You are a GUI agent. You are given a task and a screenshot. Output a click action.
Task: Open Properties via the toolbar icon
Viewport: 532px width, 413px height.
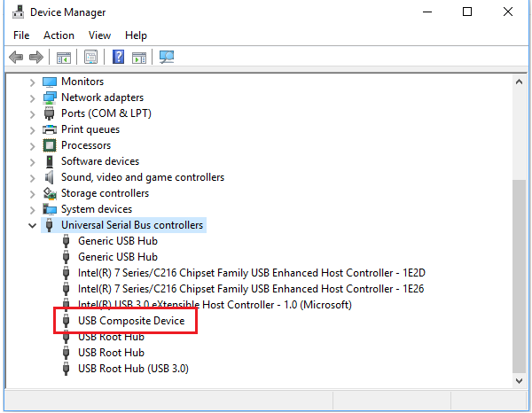[x=90, y=58]
